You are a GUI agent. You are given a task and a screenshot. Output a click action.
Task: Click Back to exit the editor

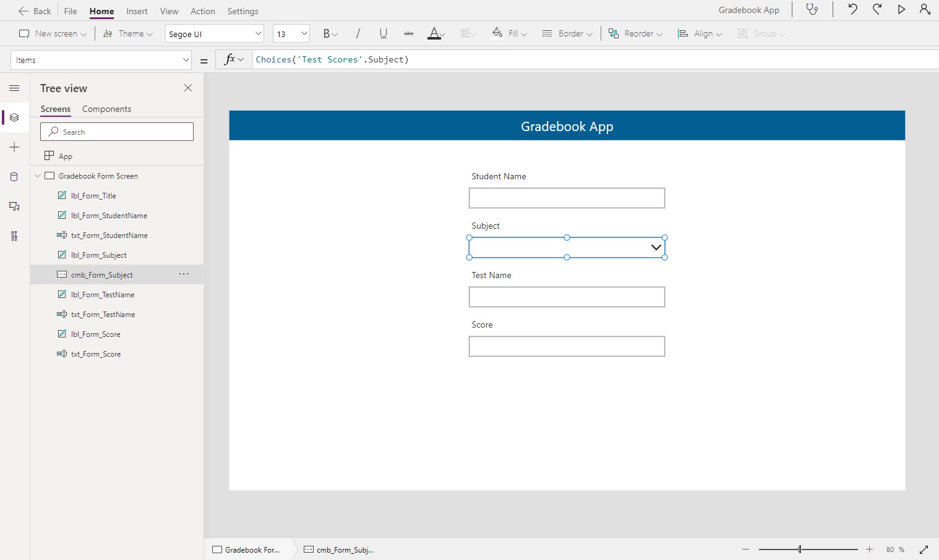(x=35, y=11)
